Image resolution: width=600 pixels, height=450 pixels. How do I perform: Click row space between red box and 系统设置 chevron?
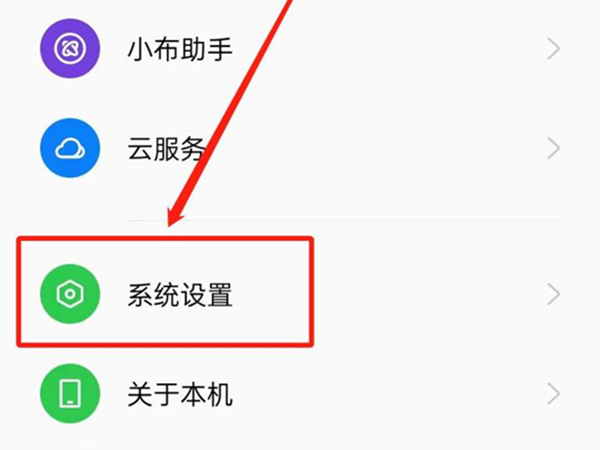[x=429, y=294]
